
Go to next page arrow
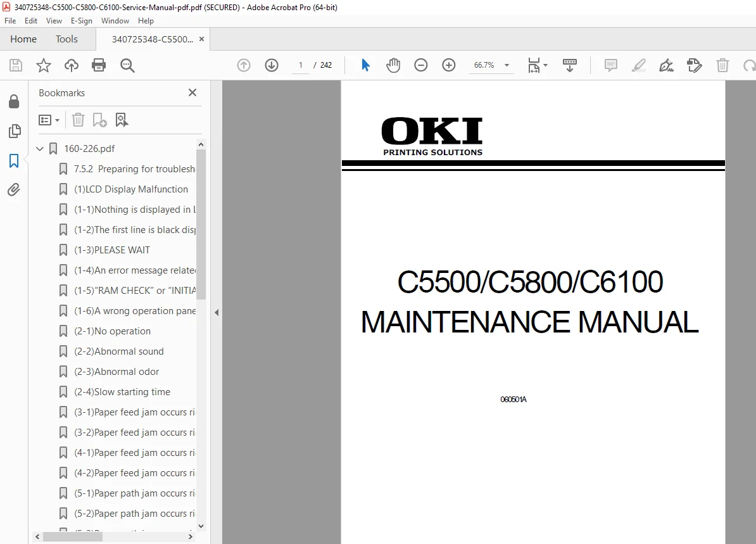272,65
